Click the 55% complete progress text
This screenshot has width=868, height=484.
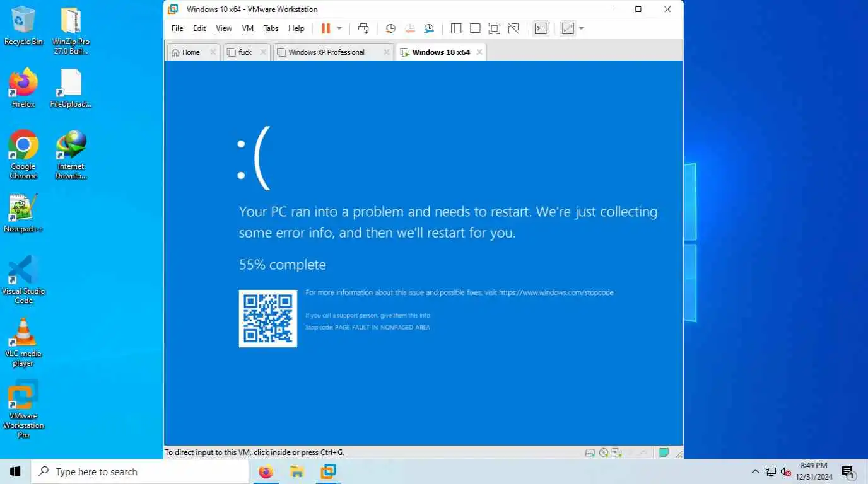[x=283, y=265]
